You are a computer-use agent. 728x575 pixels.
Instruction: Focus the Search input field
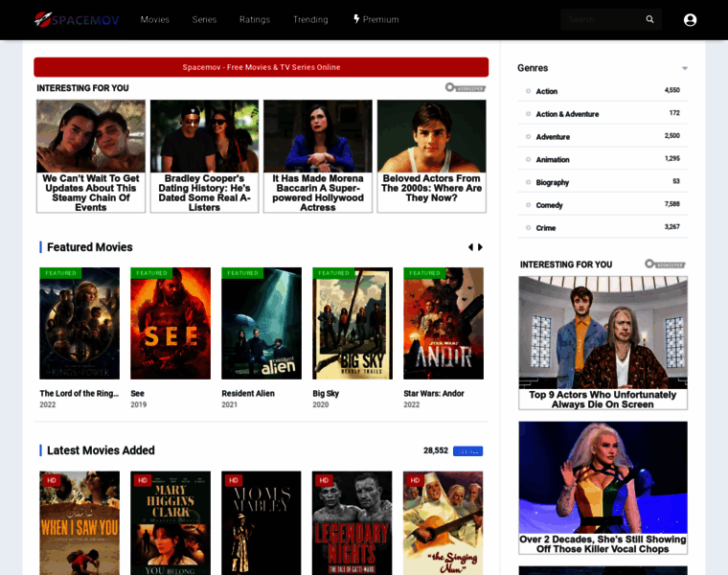(603, 19)
